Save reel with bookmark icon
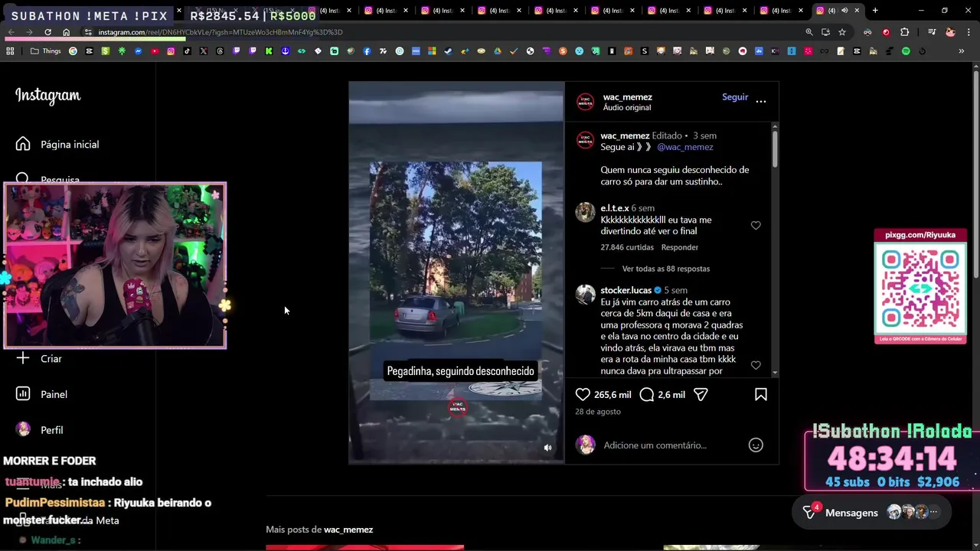 761,394
